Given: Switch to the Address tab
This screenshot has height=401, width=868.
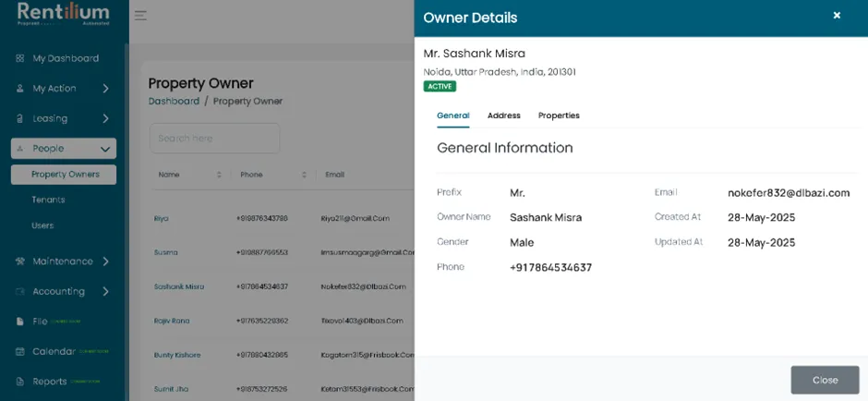Looking at the screenshot, I should tap(504, 115).
